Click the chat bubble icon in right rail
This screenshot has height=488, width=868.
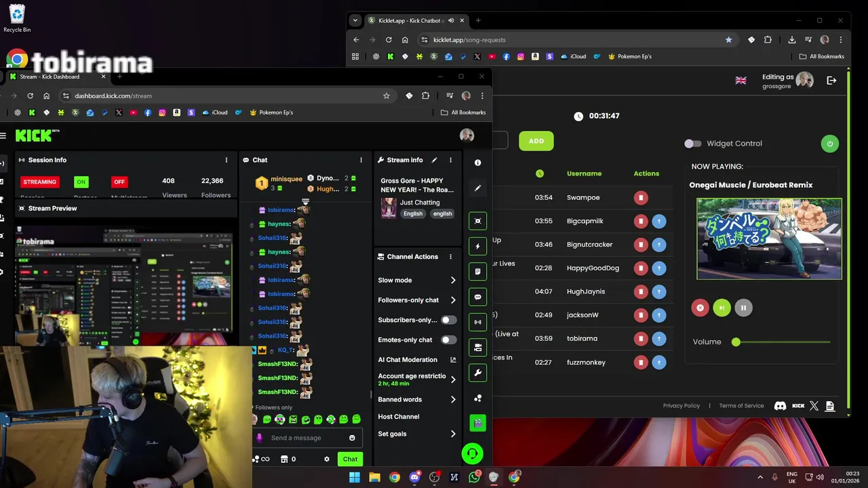[477, 297]
